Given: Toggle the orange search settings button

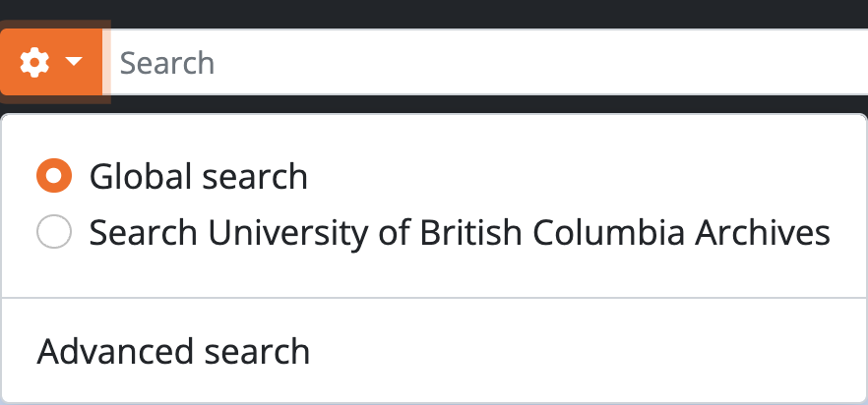Looking at the screenshot, I should 52,64.
